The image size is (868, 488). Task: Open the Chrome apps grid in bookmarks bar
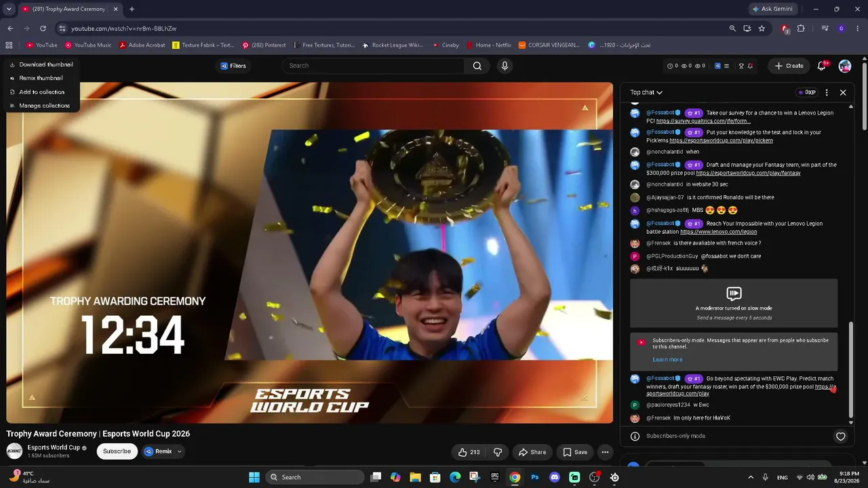9,45
